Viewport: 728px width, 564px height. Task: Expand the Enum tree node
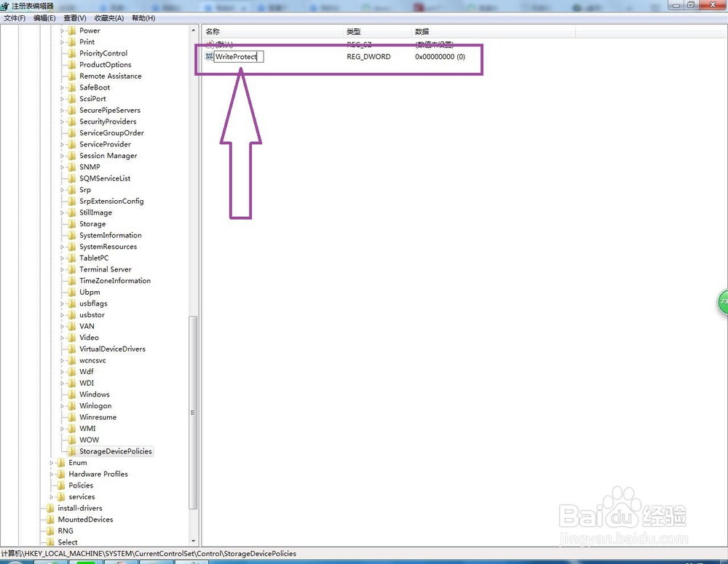[52, 464]
